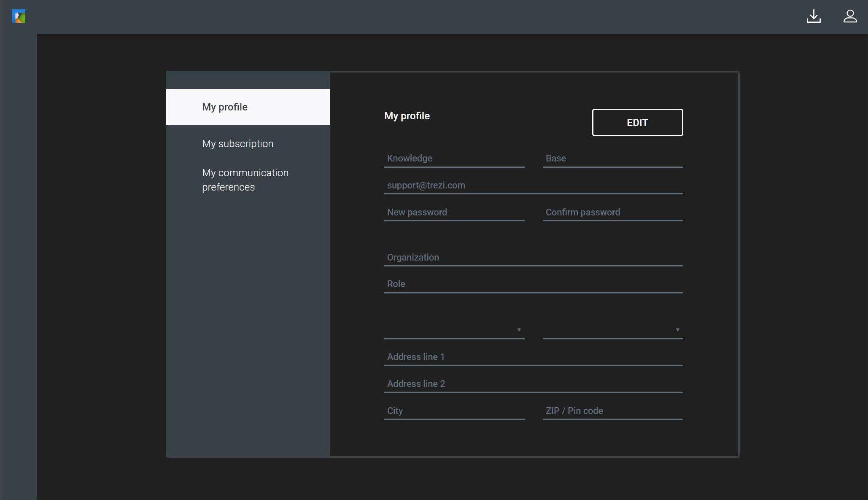Click the Address line 1 field
The height and width of the screenshot is (500, 868).
click(x=533, y=357)
